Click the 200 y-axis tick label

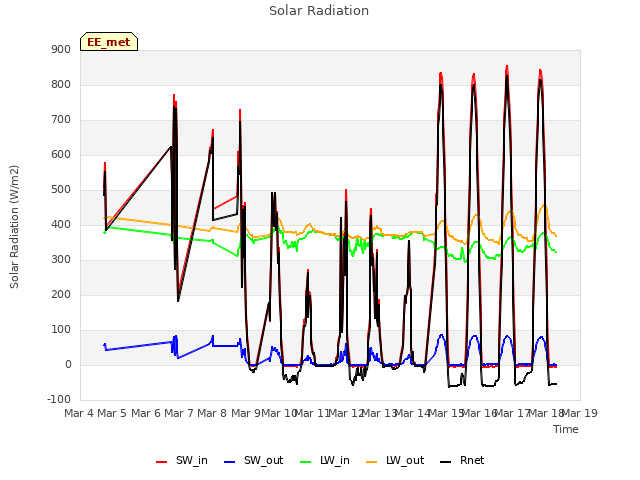tap(61, 295)
